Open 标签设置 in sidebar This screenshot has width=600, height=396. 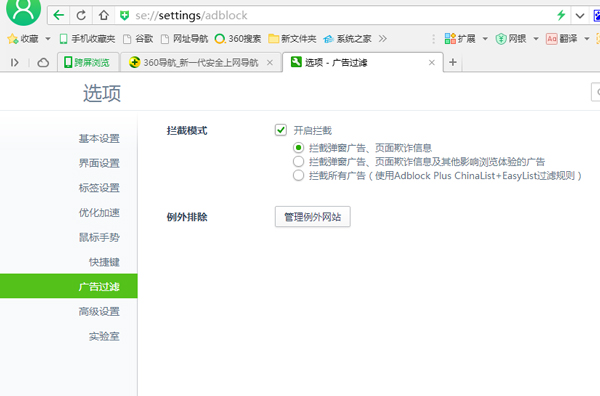pos(99,187)
